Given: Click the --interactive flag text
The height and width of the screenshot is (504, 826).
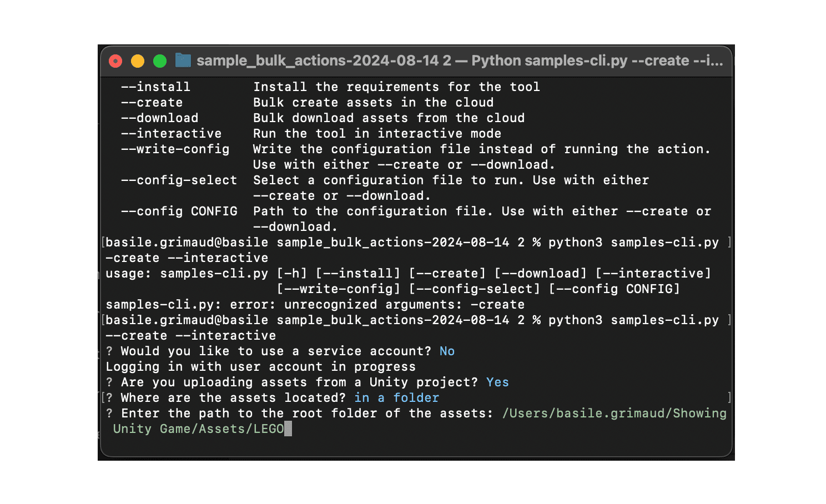Looking at the screenshot, I should point(171,133).
